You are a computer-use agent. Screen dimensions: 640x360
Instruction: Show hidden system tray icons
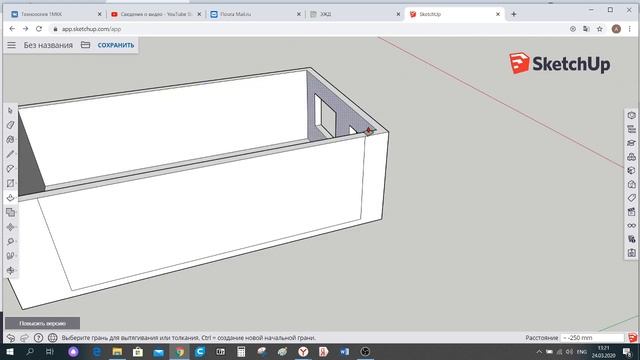pyautogui.click(x=539, y=351)
